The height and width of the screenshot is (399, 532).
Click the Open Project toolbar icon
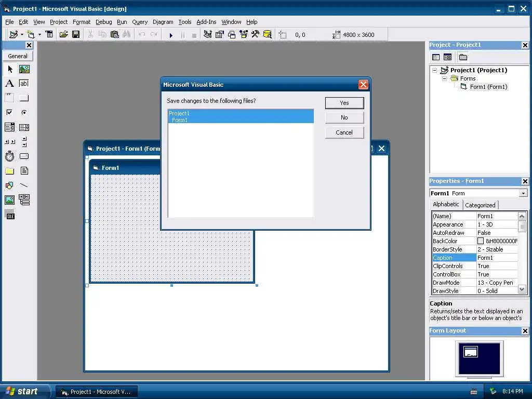[x=63, y=34]
